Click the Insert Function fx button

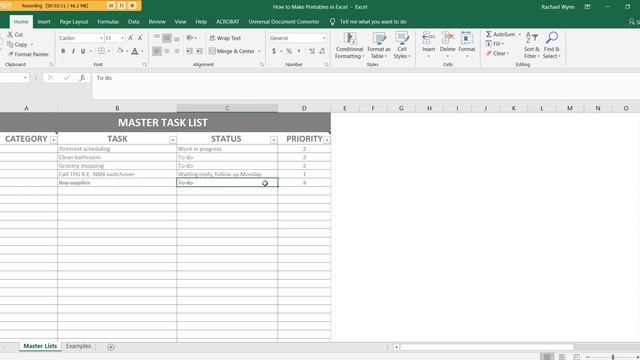pos(82,78)
